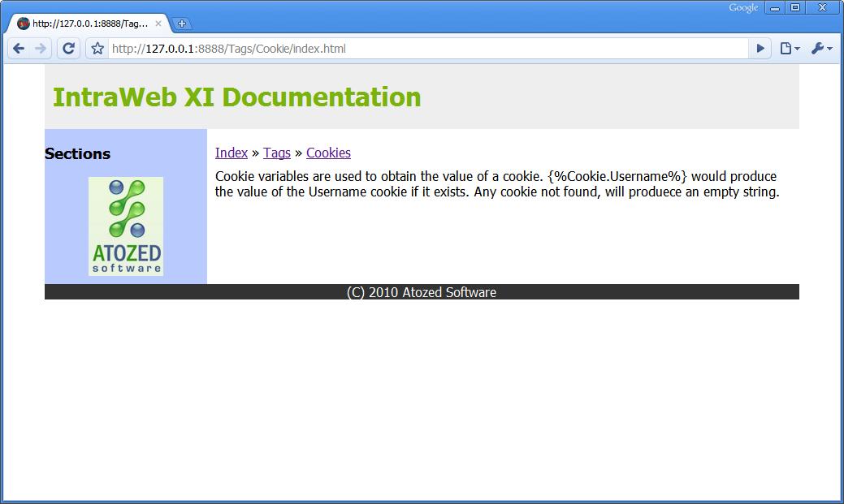Screen dimensions: 844x504
Task: Bookmark this page with the star icon
Action: [x=97, y=49]
